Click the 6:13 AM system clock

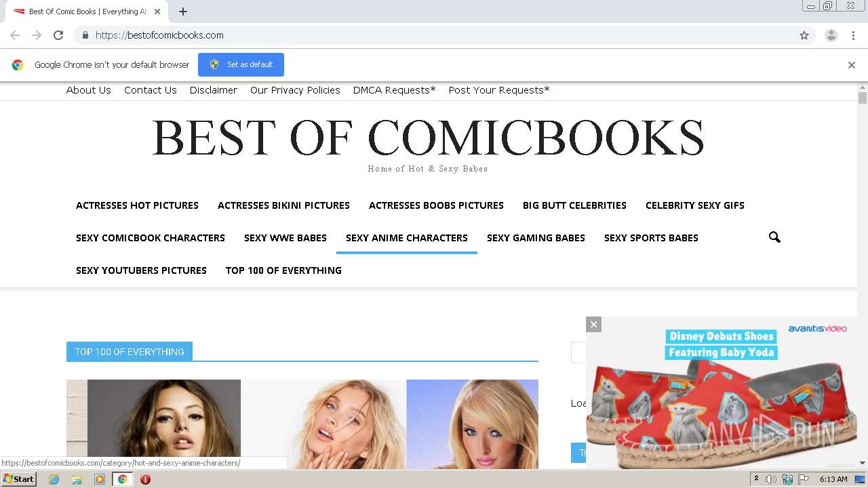[x=833, y=479]
